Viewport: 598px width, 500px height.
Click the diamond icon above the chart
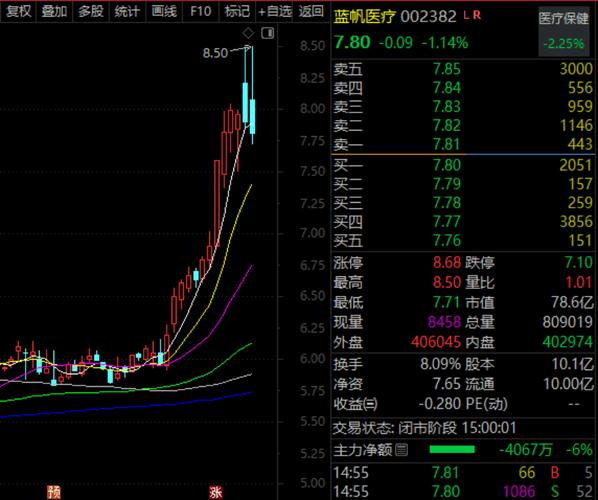(248, 34)
